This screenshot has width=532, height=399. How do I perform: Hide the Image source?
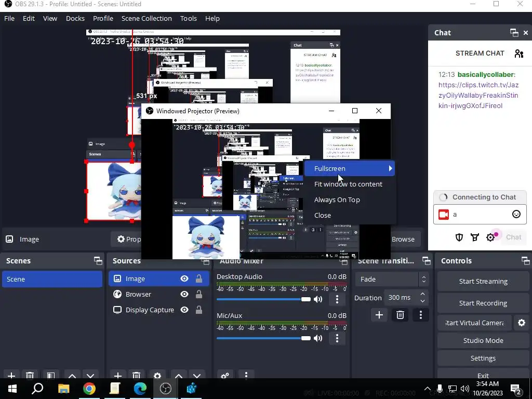pos(184,278)
